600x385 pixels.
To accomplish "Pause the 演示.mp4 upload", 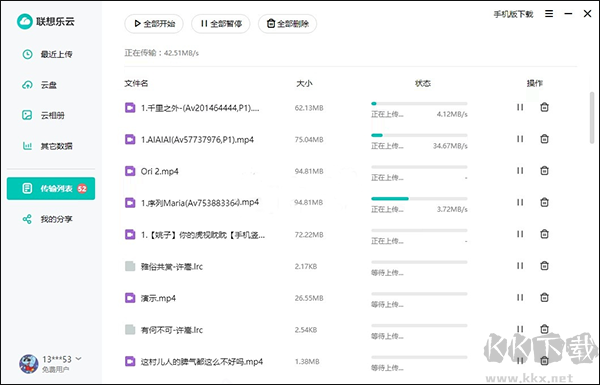I will click(x=520, y=298).
